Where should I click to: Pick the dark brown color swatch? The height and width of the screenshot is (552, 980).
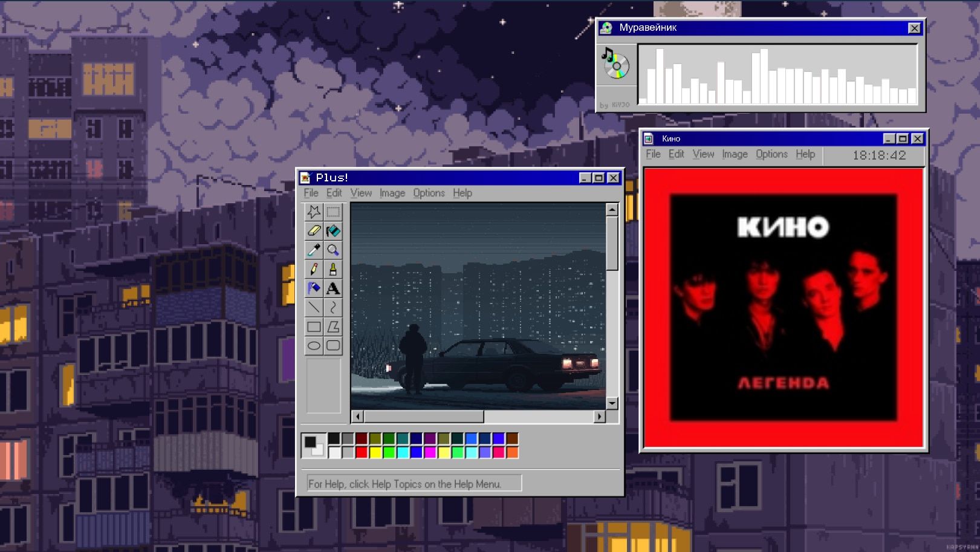click(512, 439)
